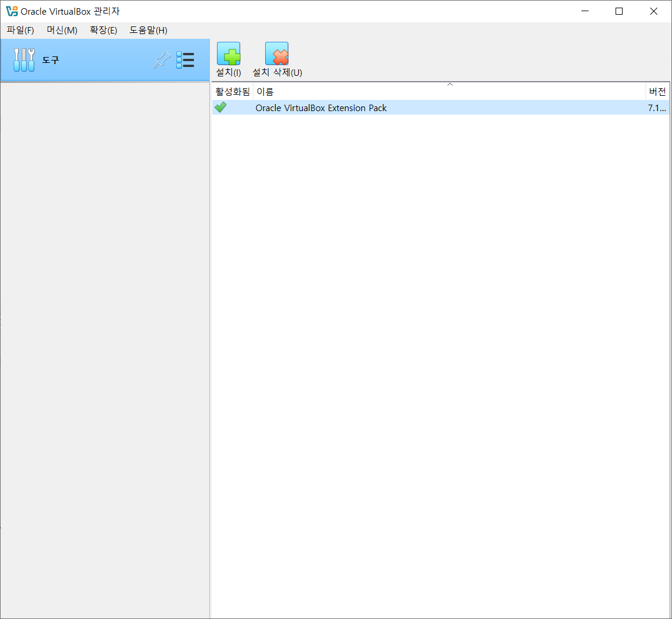The height and width of the screenshot is (619, 672).
Task: Open the 머신(M) menu
Action: pyautogui.click(x=62, y=30)
